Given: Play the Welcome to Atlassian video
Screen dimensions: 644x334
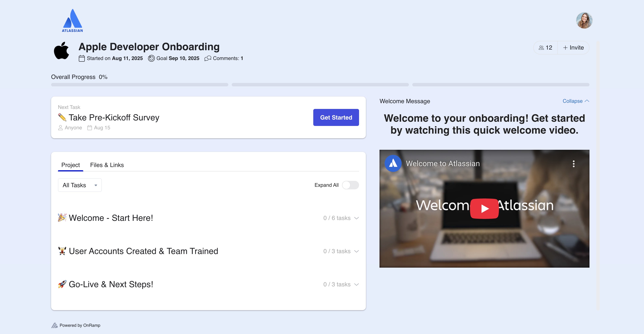Looking at the screenshot, I should [484, 208].
